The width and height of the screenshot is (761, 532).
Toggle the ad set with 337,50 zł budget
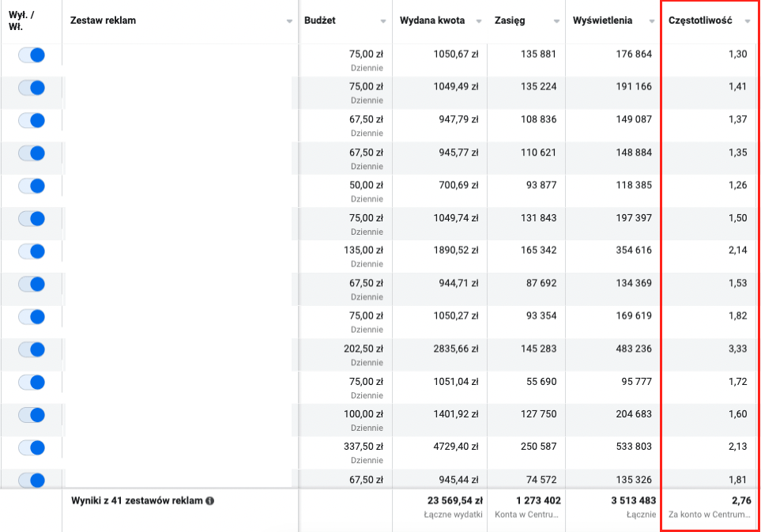click(32, 447)
